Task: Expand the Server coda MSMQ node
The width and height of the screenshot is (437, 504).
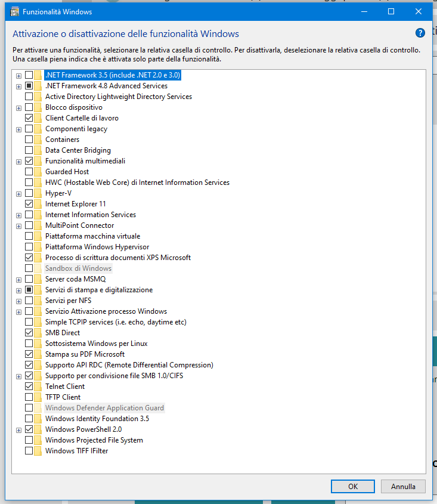Action: tap(18, 280)
